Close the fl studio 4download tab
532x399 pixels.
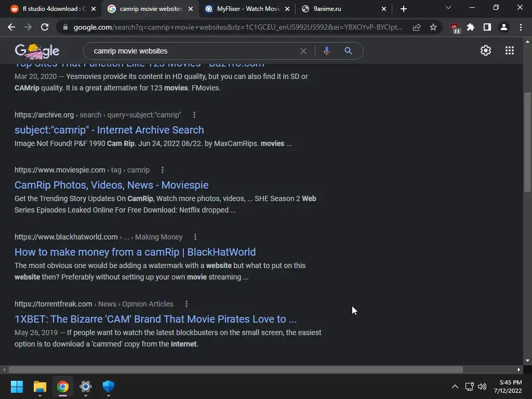click(x=94, y=9)
